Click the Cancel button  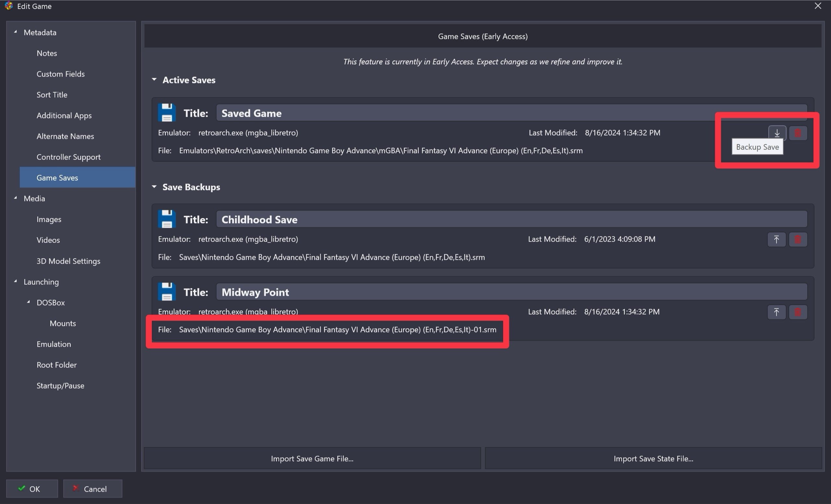point(93,489)
